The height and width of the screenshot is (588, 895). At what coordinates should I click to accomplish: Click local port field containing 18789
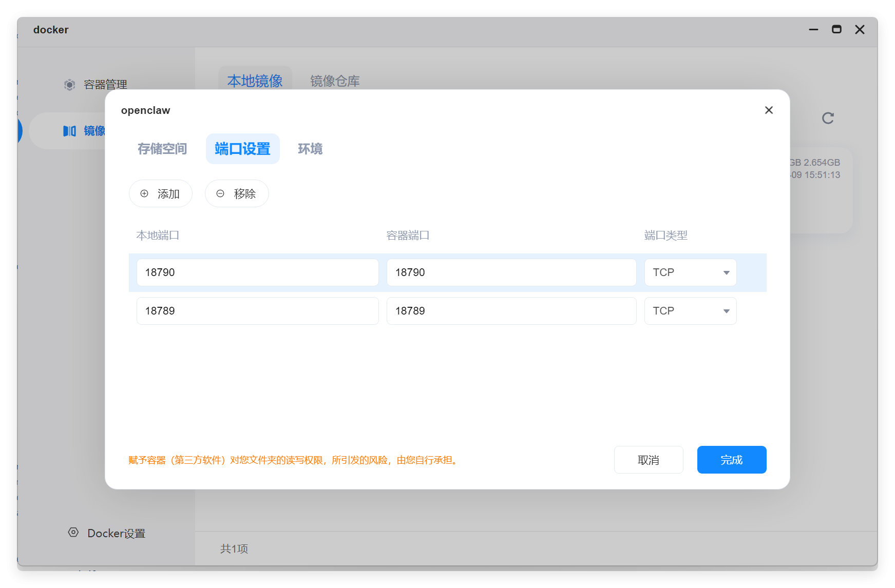pyautogui.click(x=257, y=311)
